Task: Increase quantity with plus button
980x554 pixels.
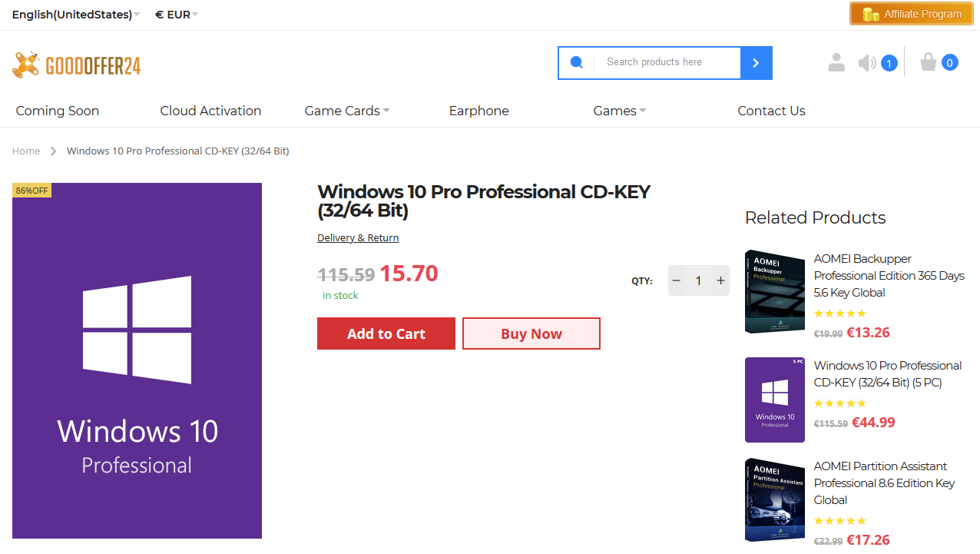Action: tap(720, 280)
